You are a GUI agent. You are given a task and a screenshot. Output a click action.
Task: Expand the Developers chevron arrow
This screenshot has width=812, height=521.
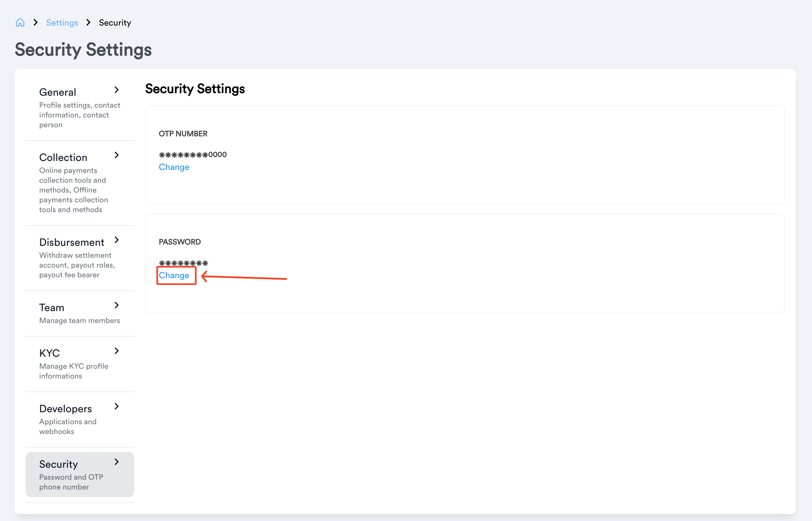click(x=117, y=407)
